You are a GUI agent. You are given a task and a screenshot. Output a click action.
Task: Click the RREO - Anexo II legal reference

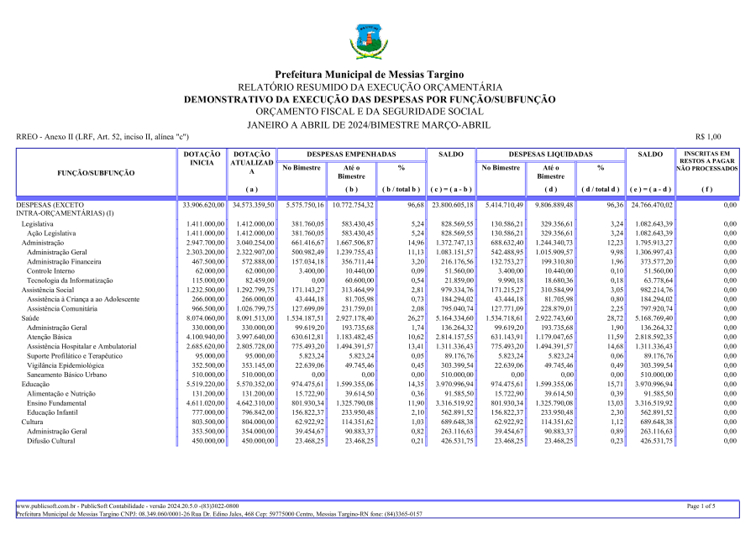click(x=102, y=137)
